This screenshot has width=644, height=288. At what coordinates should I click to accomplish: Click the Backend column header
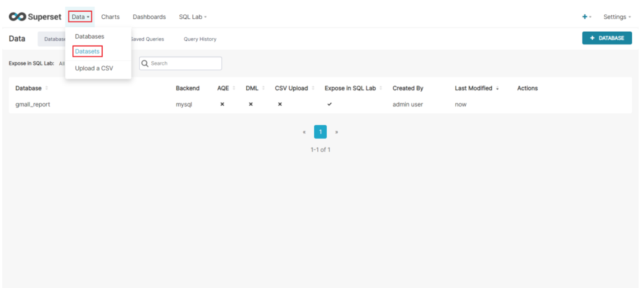coord(187,88)
